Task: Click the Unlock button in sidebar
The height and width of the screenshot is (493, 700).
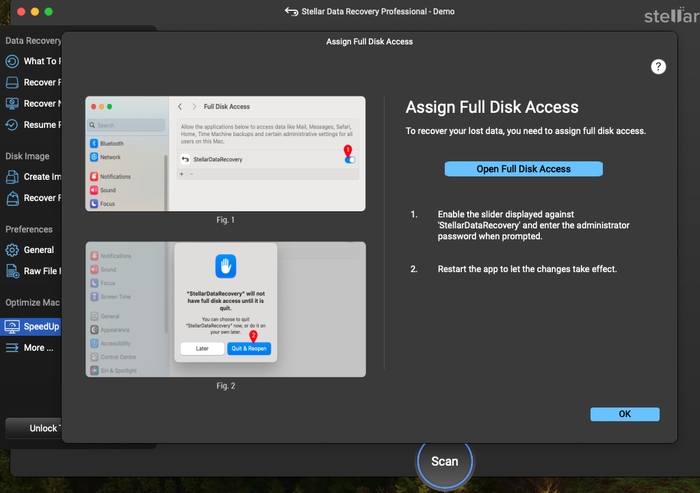Action: click(x=33, y=428)
